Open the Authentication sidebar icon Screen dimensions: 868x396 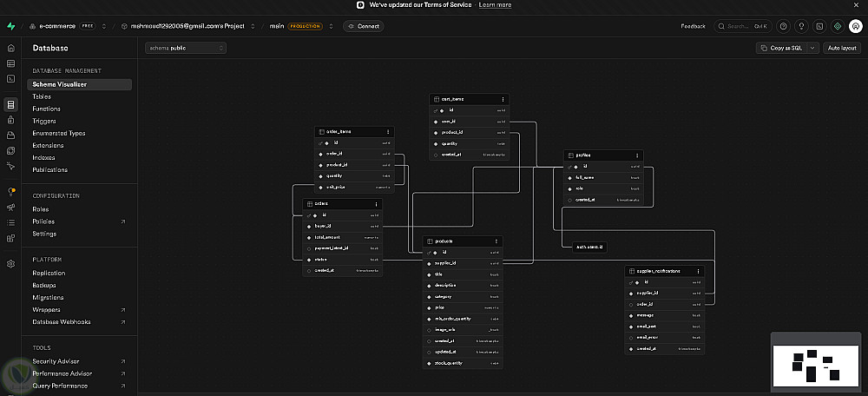coord(10,120)
